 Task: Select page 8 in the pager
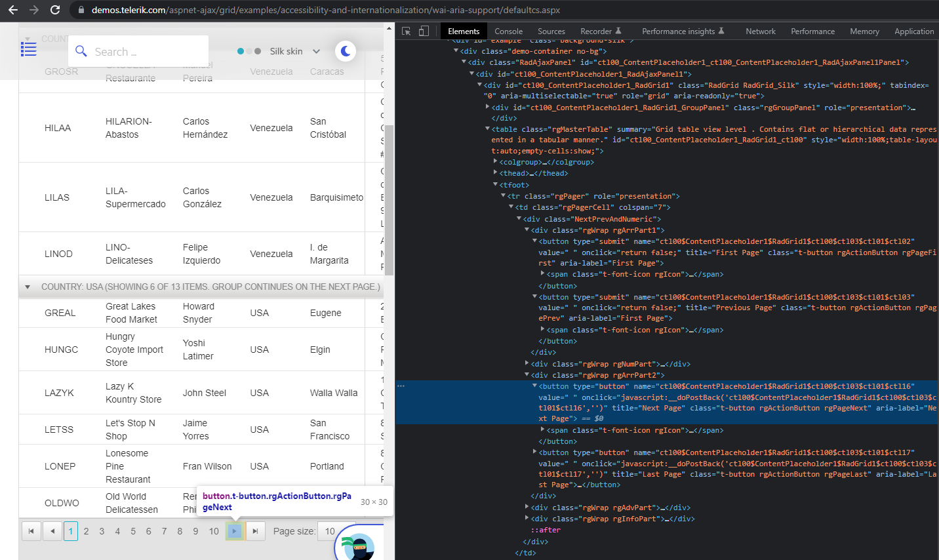point(180,531)
